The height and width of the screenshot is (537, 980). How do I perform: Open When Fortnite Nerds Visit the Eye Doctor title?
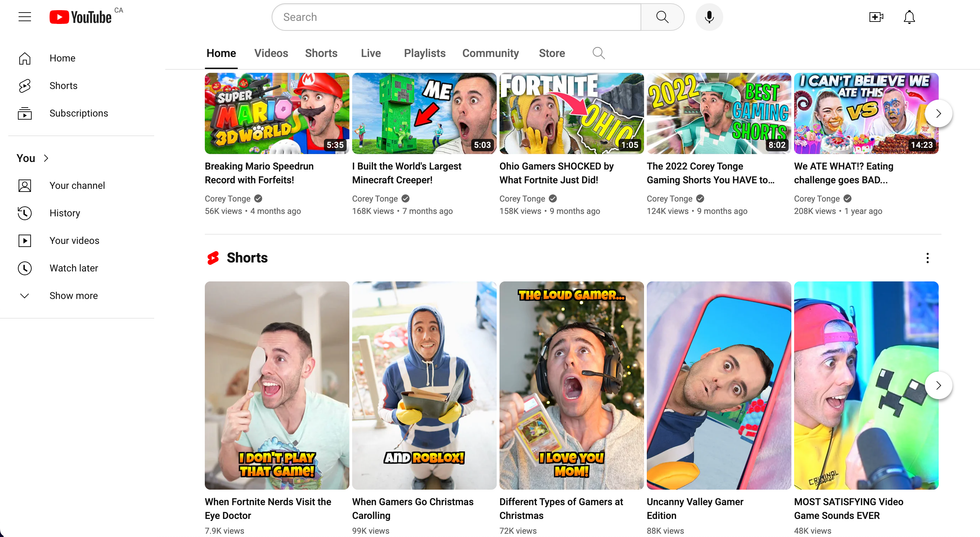pos(268,509)
